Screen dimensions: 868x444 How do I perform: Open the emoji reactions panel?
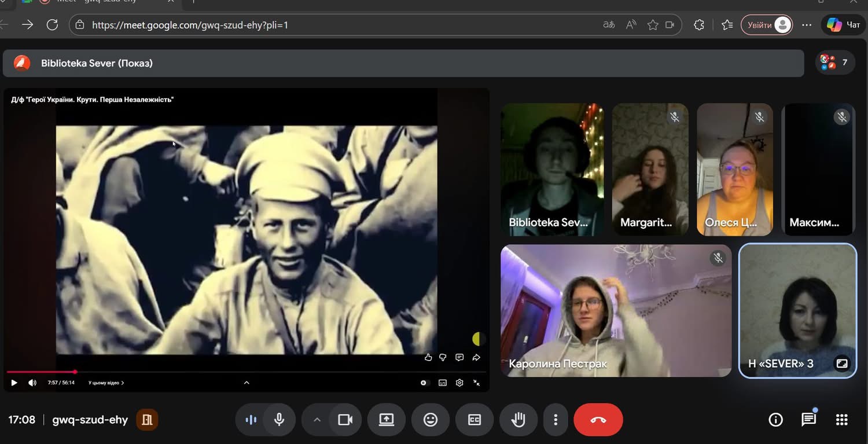pyautogui.click(x=431, y=420)
